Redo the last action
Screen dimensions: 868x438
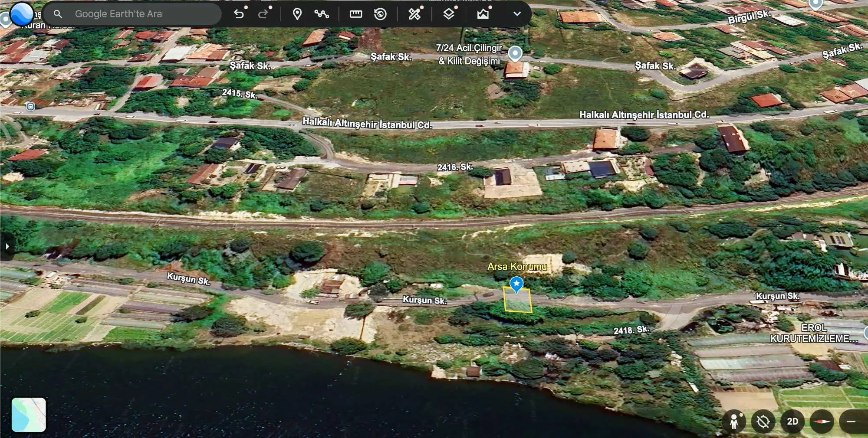pos(263,14)
